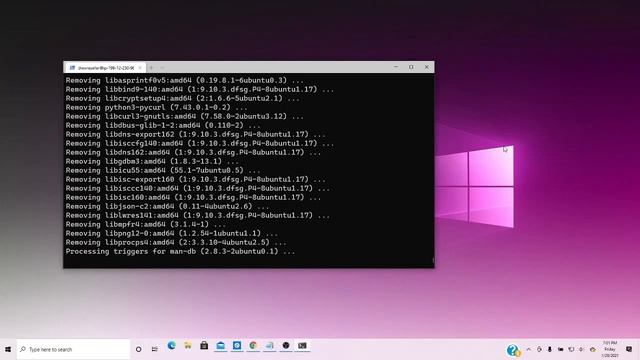Screen dimensions: 640x360
Task: Open the Windows Start menu
Action: pos(8,349)
